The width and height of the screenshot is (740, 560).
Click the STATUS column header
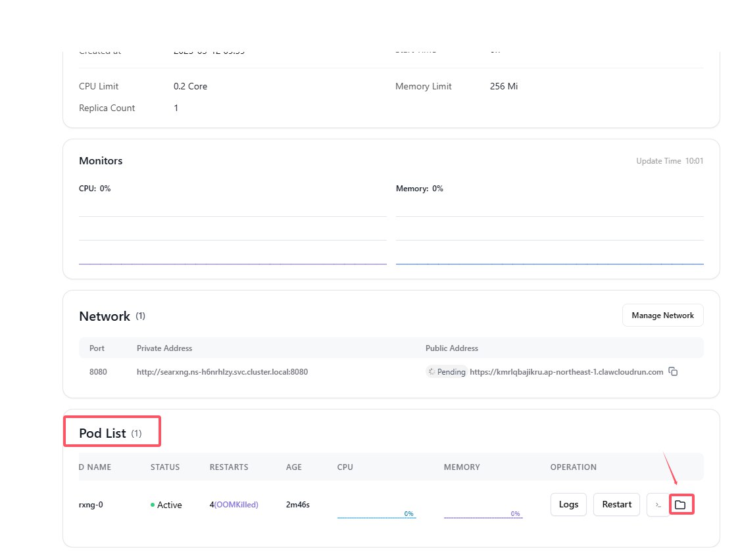coord(164,467)
